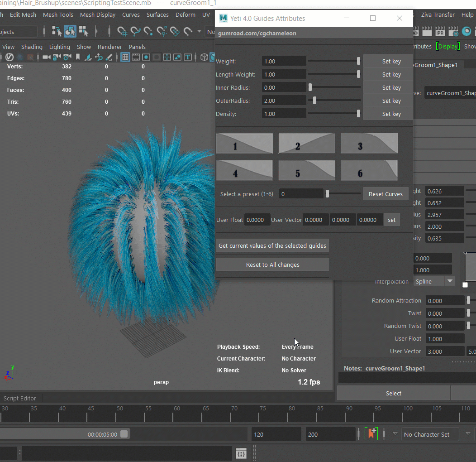
Task: Open Hypershade sphere icon
Action: [x=466, y=31]
